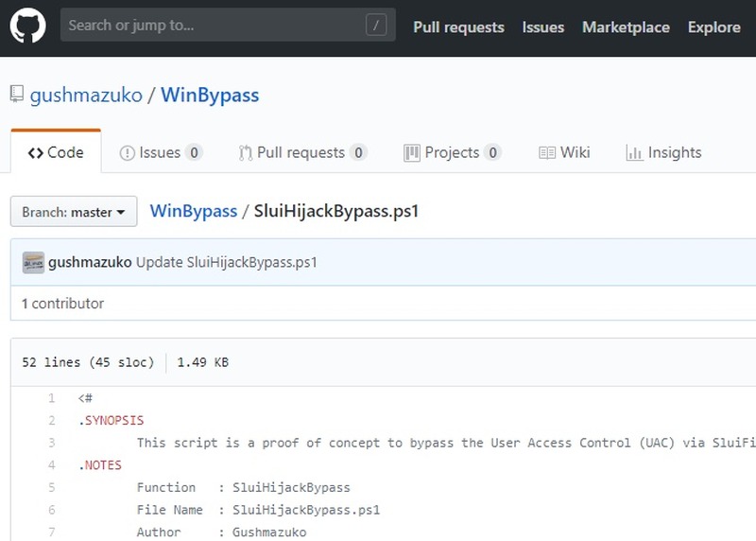This screenshot has height=541, width=756.
Task: Open the Code tab
Action: pos(56,152)
